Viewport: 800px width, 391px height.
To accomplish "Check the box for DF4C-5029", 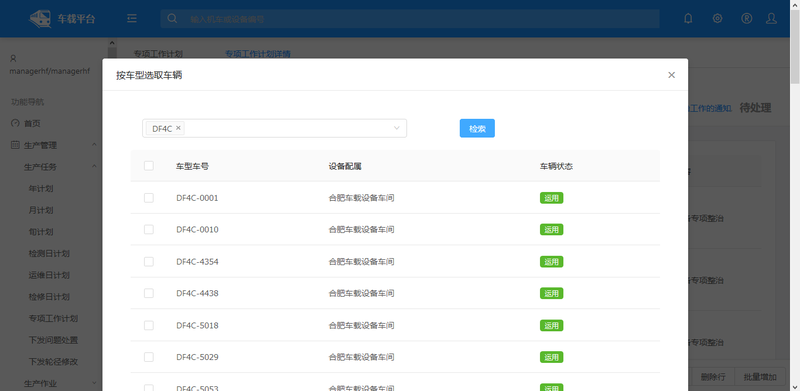I will 148,357.
